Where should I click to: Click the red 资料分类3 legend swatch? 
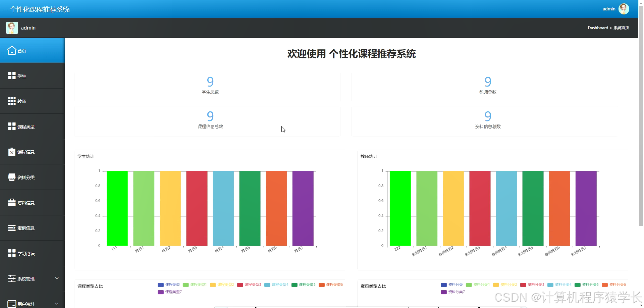click(x=523, y=285)
